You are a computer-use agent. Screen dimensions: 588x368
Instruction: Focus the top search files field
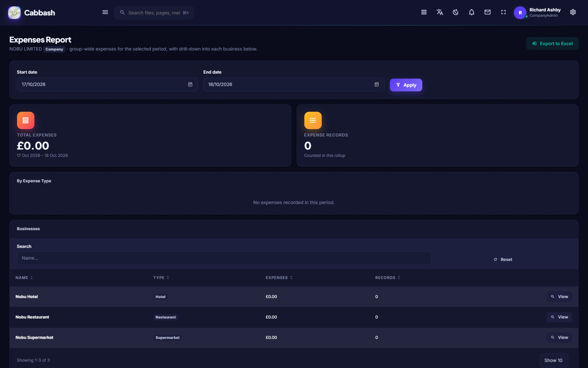[154, 13]
